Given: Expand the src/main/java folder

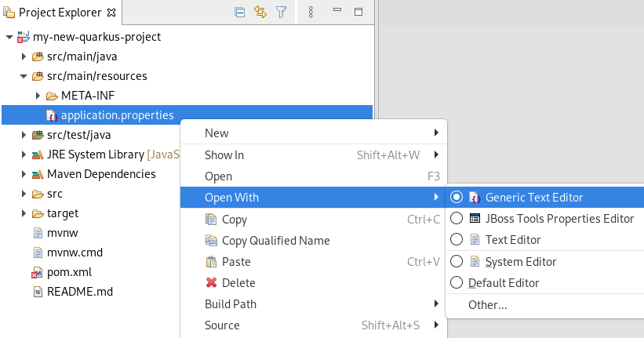Looking at the screenshot, I should pyautogui.click(x=24, y=56).
